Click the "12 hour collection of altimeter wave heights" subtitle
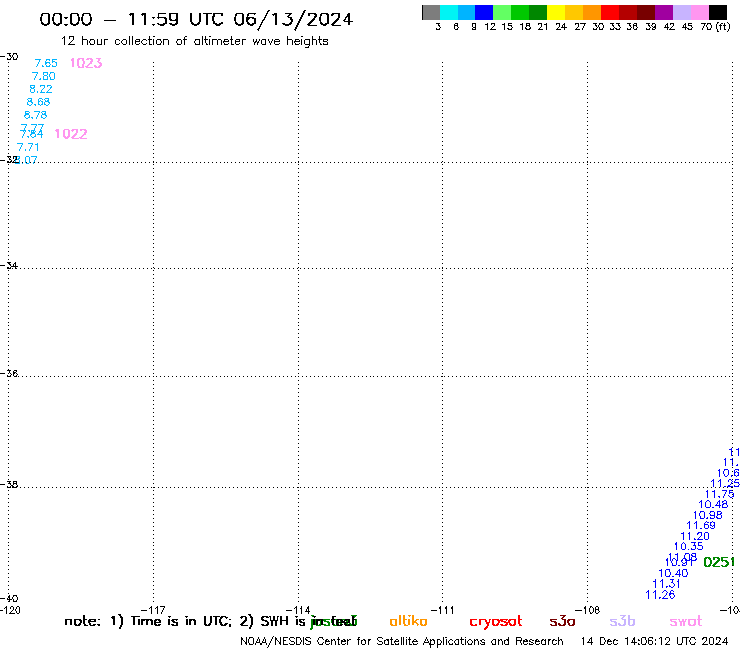 click(x=194, y=41)
